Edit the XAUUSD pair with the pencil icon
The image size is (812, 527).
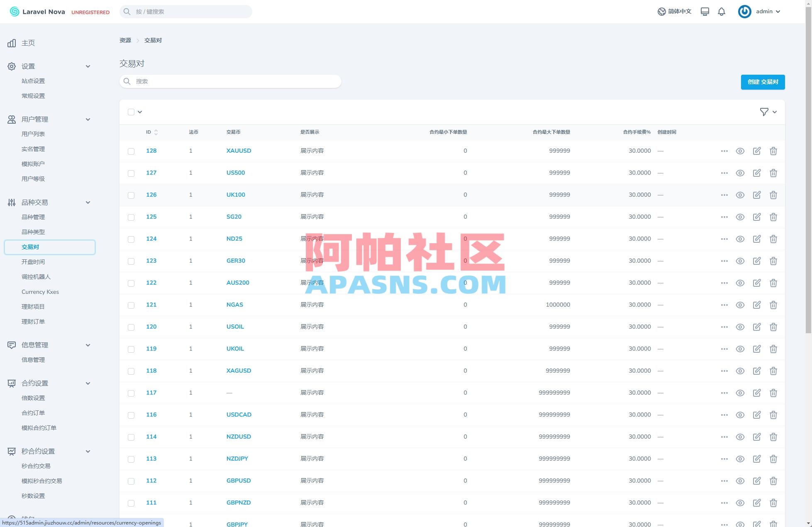coord(757,151)
